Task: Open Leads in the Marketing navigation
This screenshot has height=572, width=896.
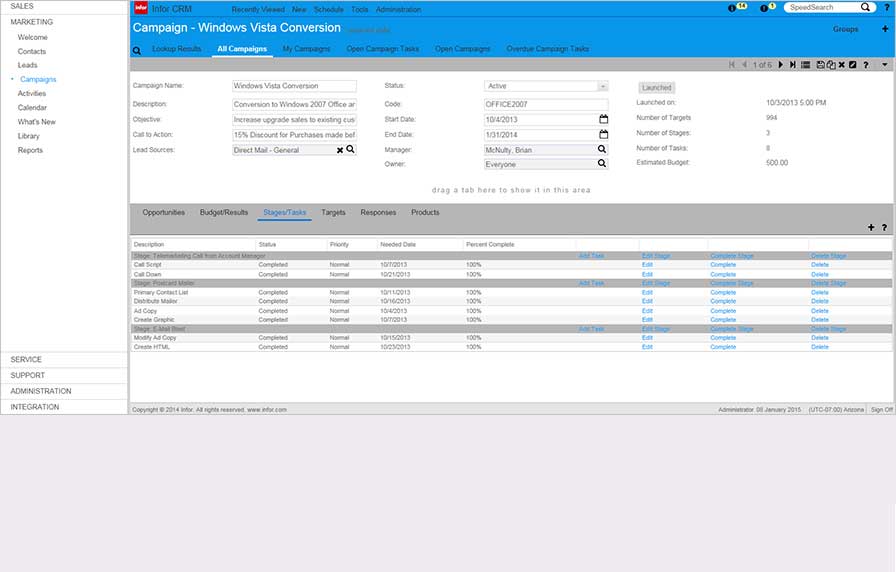Action: coord(27,65)
